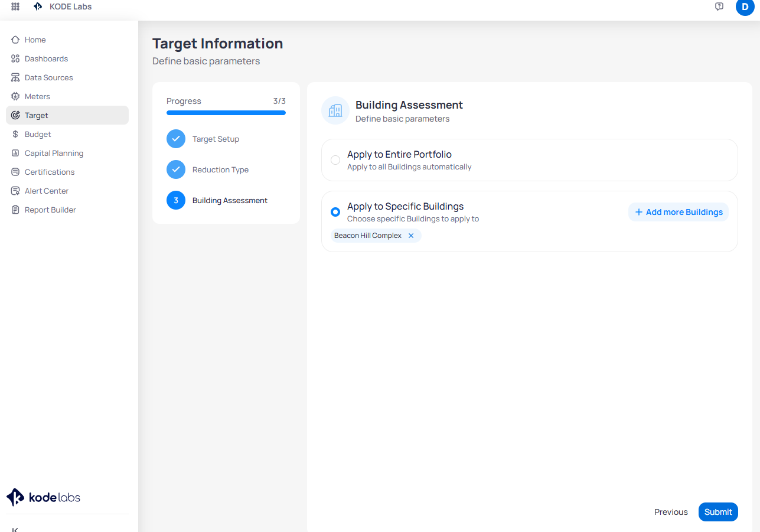Open the help chat icon

(x=719, y=6)
